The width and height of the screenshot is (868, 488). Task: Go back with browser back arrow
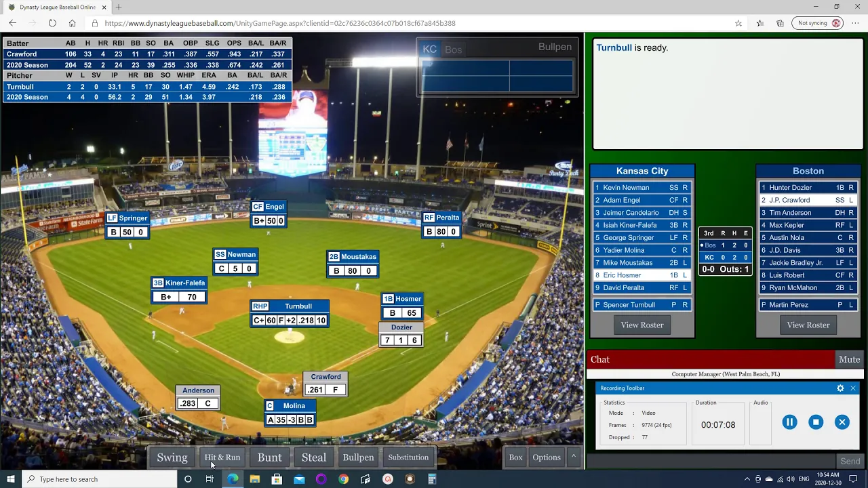click(x=12, y=23)
